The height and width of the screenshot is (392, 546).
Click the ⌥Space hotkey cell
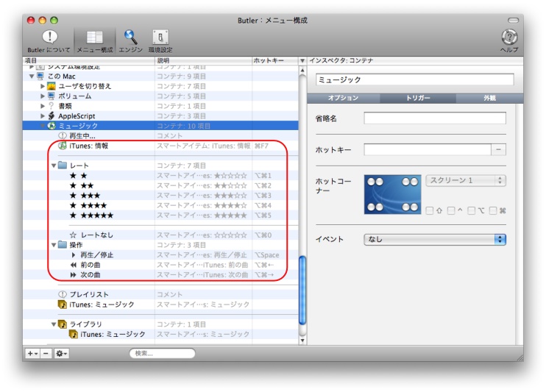(x=274, y=254)
